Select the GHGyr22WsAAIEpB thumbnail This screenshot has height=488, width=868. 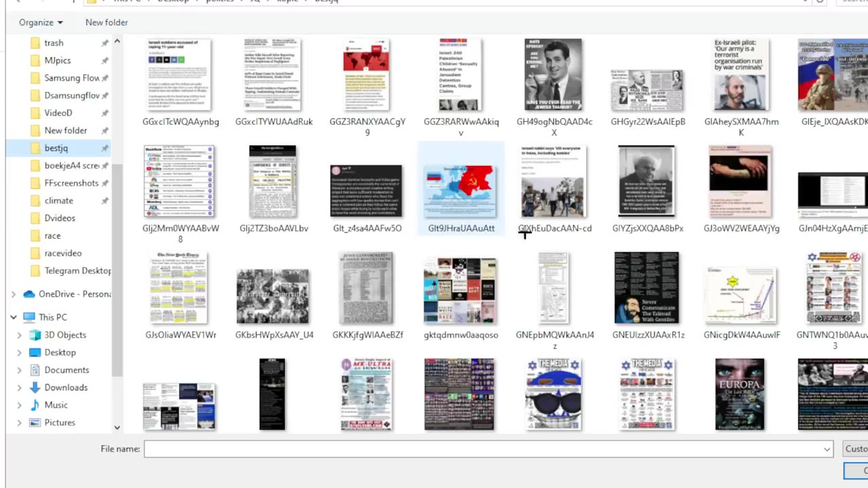coord(648,89)
